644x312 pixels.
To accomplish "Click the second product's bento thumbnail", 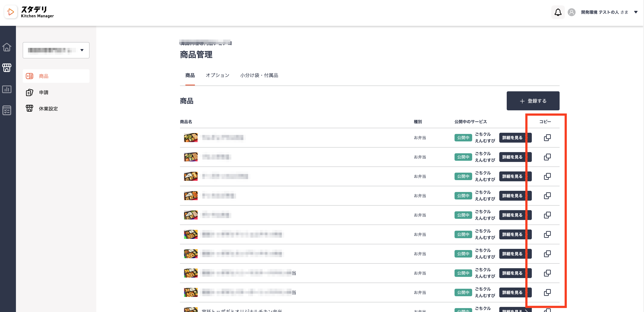I will tap(191, 157).
